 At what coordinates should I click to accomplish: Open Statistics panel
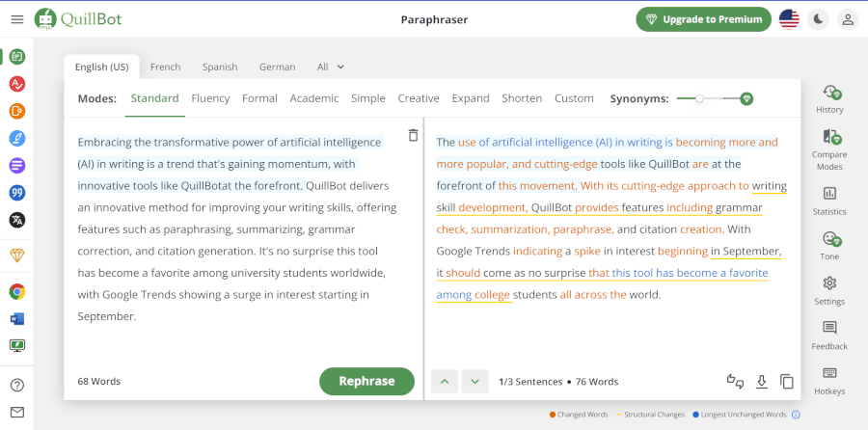pyautogui.click(x=829, y=201)
